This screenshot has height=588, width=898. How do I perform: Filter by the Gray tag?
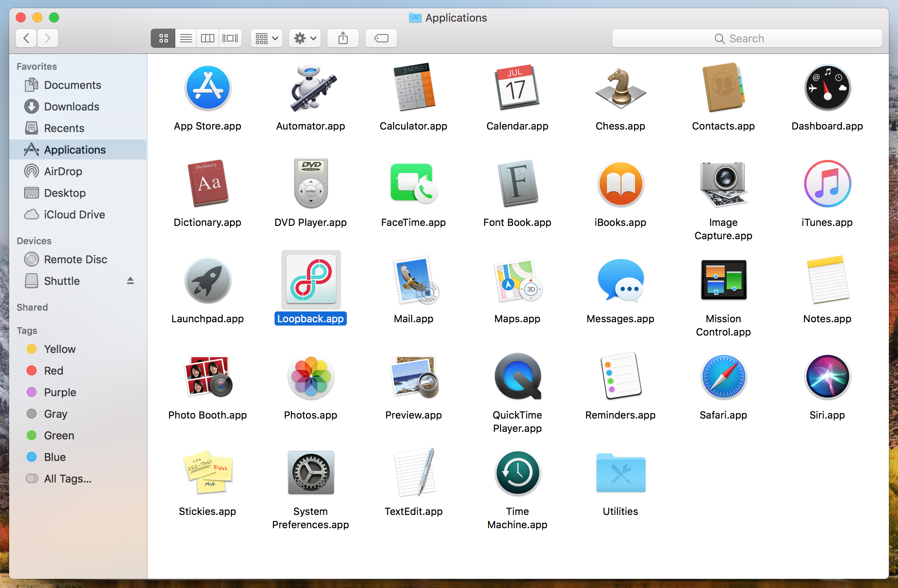pyautogui.click(x=78, y=414)
